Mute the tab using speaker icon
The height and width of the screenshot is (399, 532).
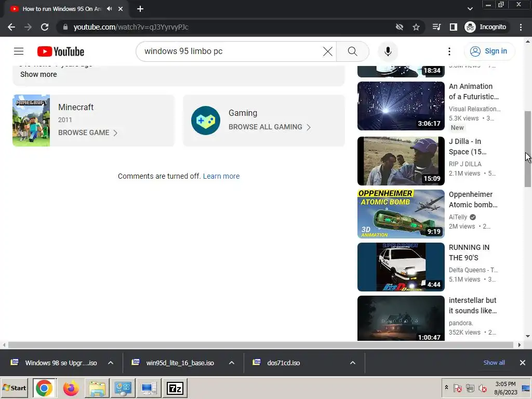coord(109,9)
